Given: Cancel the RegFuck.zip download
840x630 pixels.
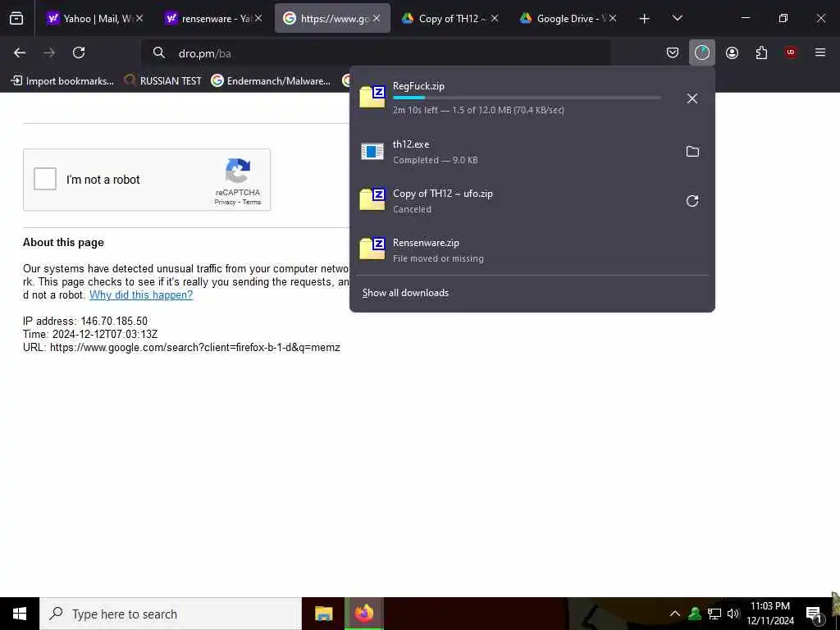Looking at the screenshot, I should pyautogui.click(x=692, y=98).
